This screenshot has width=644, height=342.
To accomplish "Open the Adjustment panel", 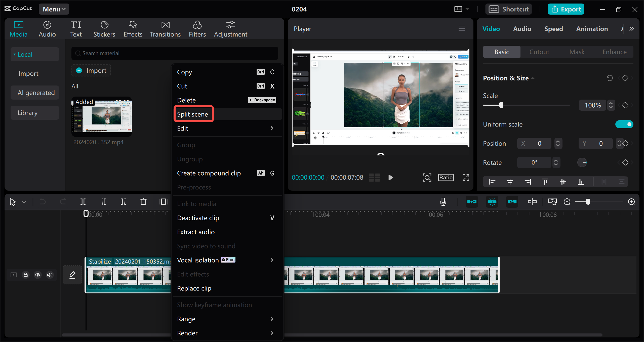I will pyautogui.click(x=230, y=28).
